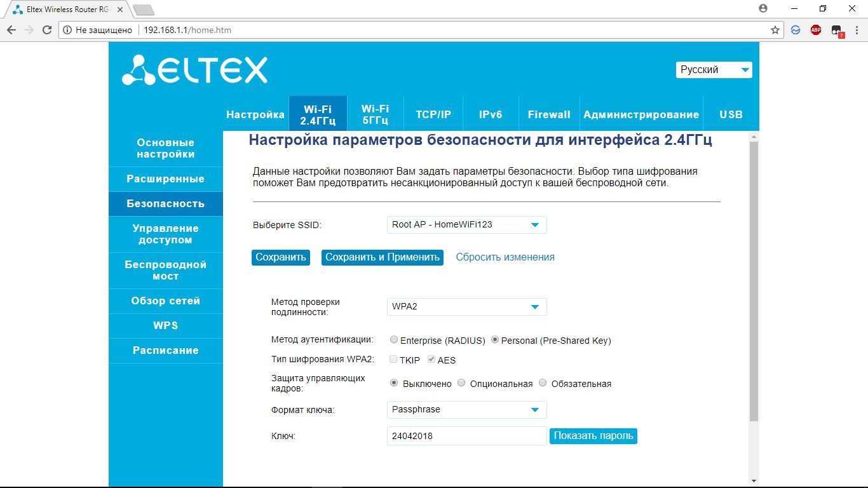Open the USB tab
The width and height of the screenshot is (868, 488).
(x=731, y=115)
